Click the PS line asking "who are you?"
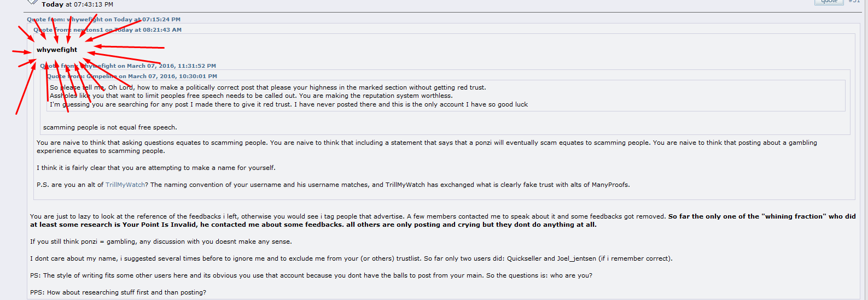The width and height of the screenshot is (868, 300). click(x=311, y=275)
